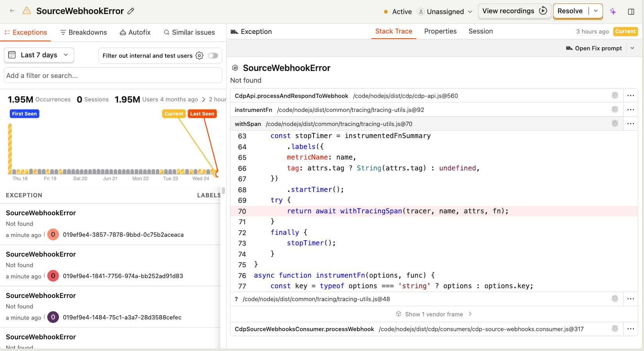
Task: Click the tall Thu 18 occurrence bar
Action: point(10,149)
